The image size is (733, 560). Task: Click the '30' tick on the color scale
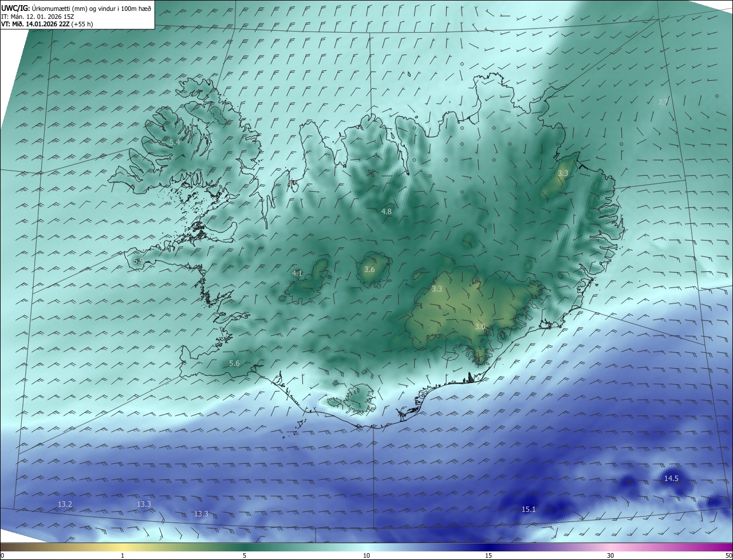click(x=610, y=555)
